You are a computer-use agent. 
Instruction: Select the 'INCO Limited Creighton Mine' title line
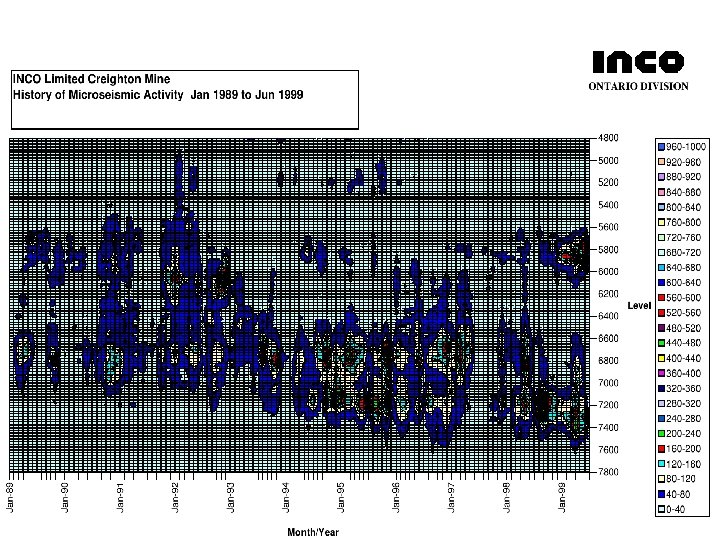click(x=91, y=79)
